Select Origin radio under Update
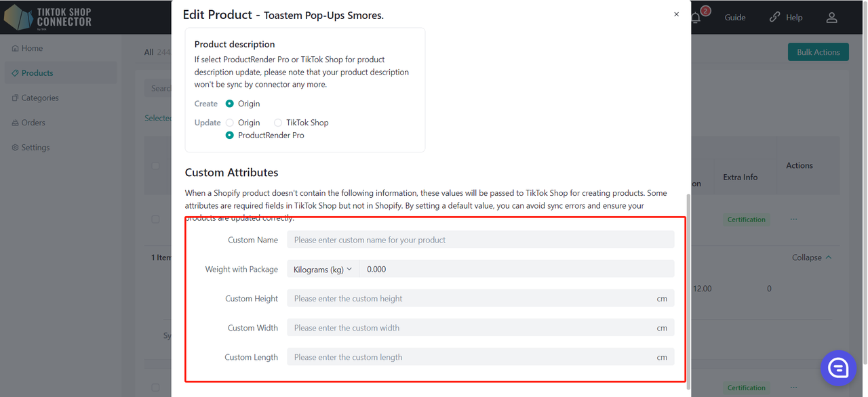 pyautogui.click(x=230, y=123)
